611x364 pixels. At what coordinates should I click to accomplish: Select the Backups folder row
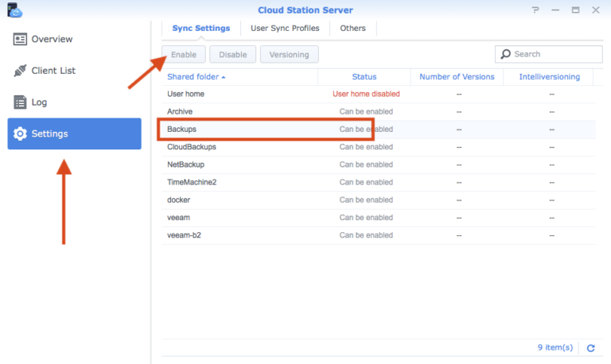(x=379, y=130)
